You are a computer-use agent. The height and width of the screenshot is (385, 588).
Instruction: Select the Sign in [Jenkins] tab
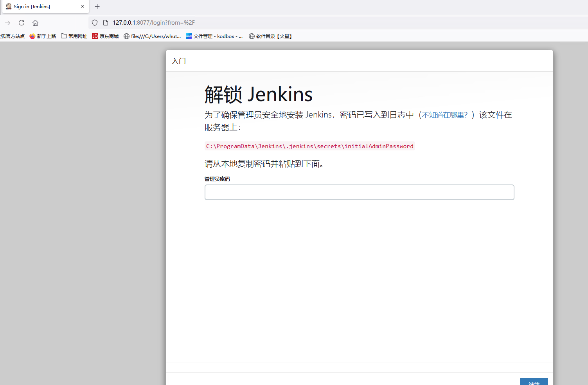click(45, 7)
